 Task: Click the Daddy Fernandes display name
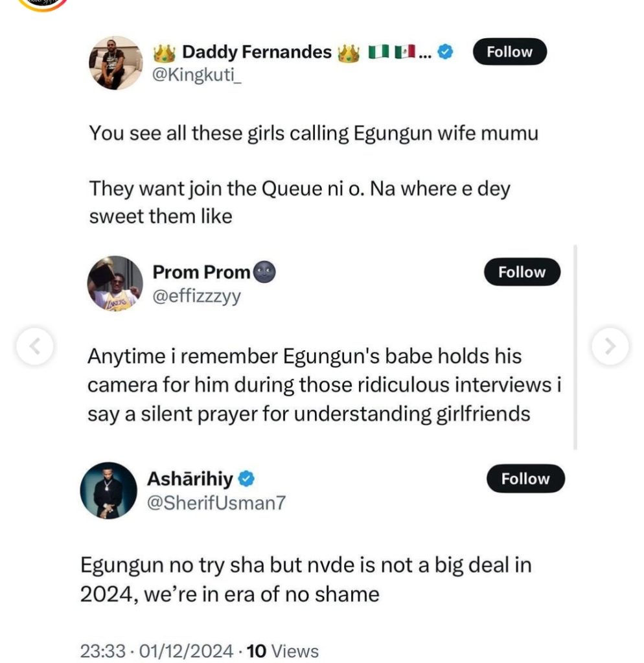(x=257, y=52)
